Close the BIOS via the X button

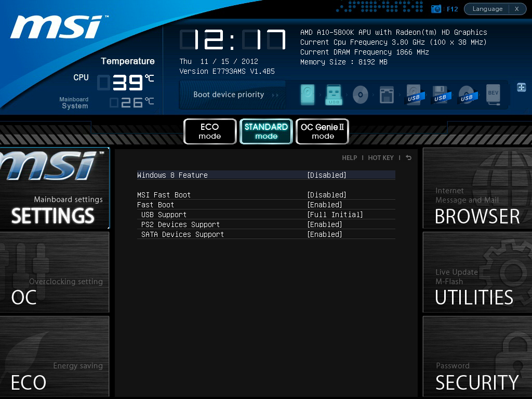point(517,9)
